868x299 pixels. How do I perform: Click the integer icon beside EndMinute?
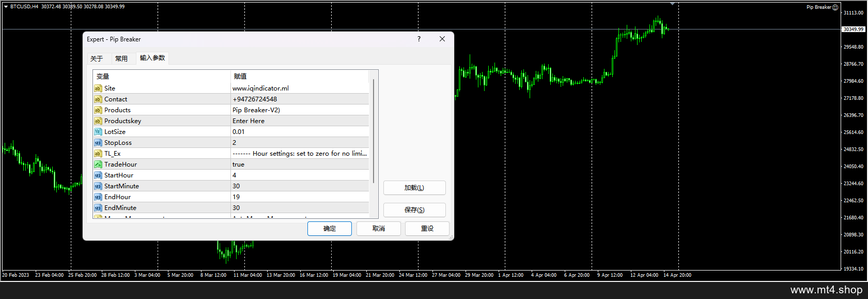pyautogui.click(x=98, y=208)
